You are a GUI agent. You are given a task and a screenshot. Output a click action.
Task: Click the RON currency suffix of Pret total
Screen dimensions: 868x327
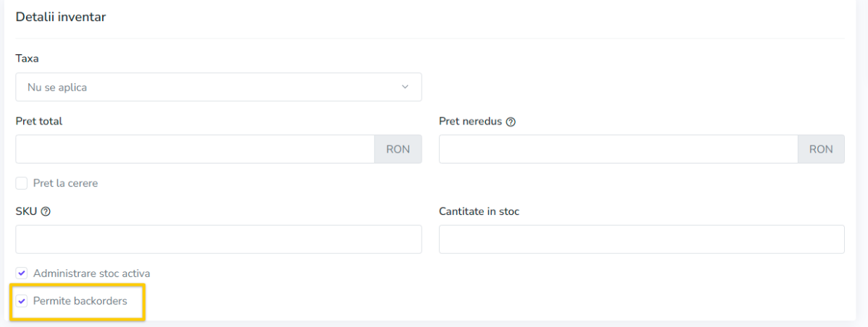[398, 149]
